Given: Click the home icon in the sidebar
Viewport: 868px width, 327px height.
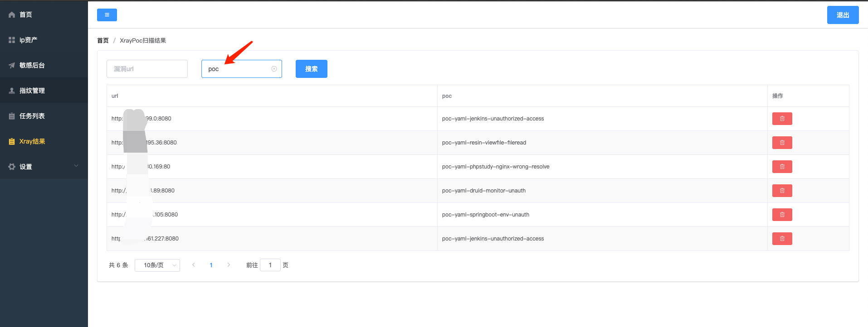Looking at the screenshot, I should click(x=12, y=14).
